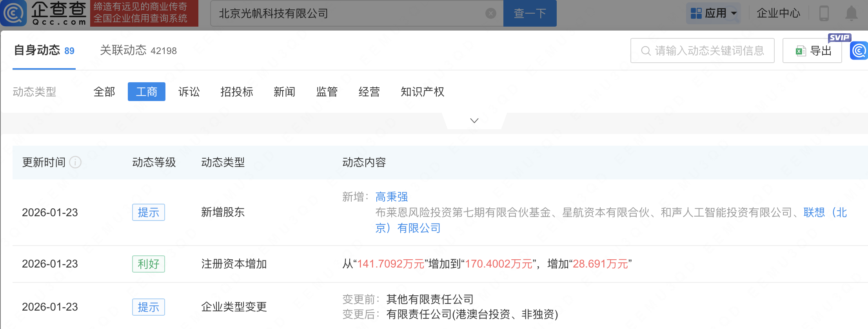Click the Qcc.com logo icon
This screenshot has height=329, width=868.
[14, 13]
